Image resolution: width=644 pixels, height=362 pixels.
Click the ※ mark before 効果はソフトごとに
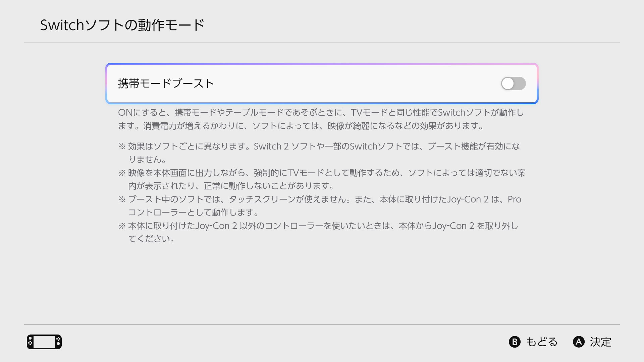[x=122, y=146]
